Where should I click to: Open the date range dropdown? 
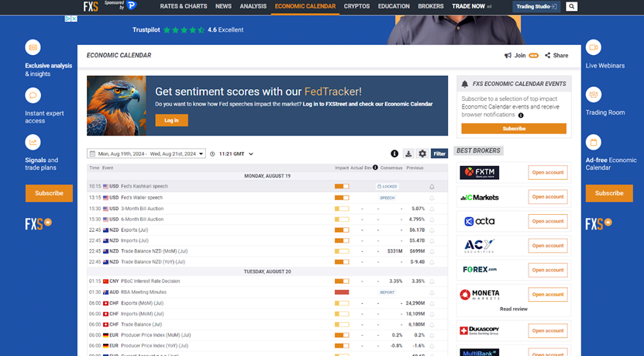click(146, 154)
